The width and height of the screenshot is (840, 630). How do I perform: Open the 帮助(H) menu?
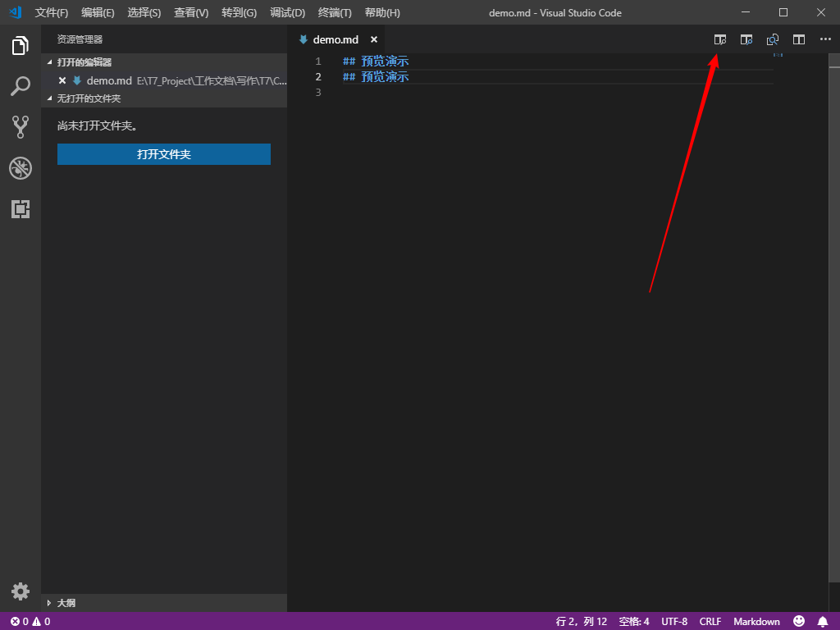click(x=382, y=13)
